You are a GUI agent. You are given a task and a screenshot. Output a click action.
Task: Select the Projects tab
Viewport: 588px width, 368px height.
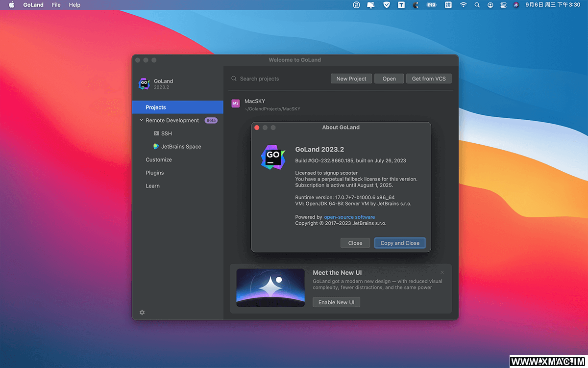pos(177,107)
